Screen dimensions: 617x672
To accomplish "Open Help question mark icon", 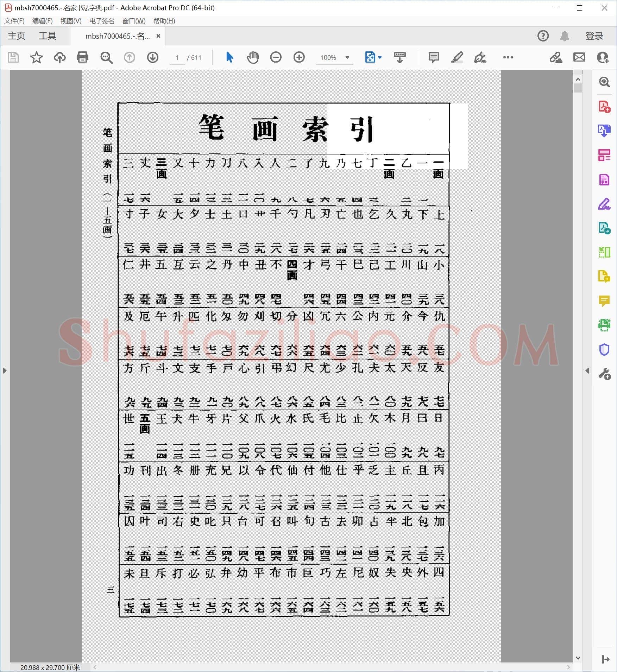I will [x=543, y=36].
